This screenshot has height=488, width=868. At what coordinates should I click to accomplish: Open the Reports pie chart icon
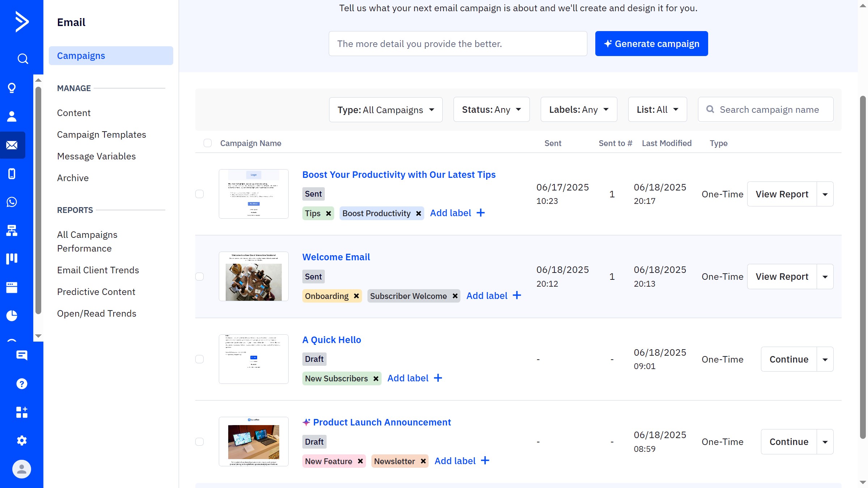(x=12, y=316)
